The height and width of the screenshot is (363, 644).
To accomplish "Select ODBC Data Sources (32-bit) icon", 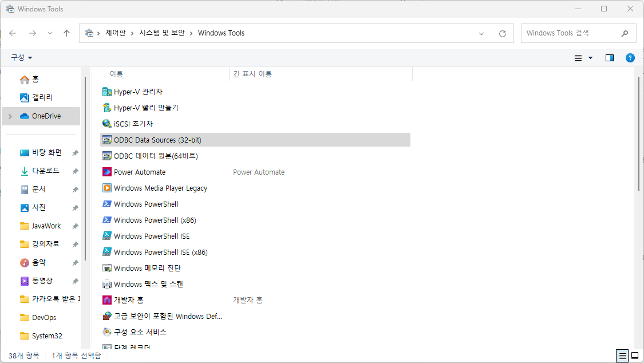I will tap(107, 140).
